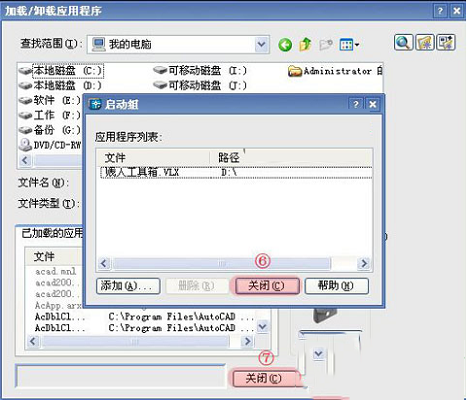Click the green Back arrow icon
The image size is (470, 400).
point(285,44)
